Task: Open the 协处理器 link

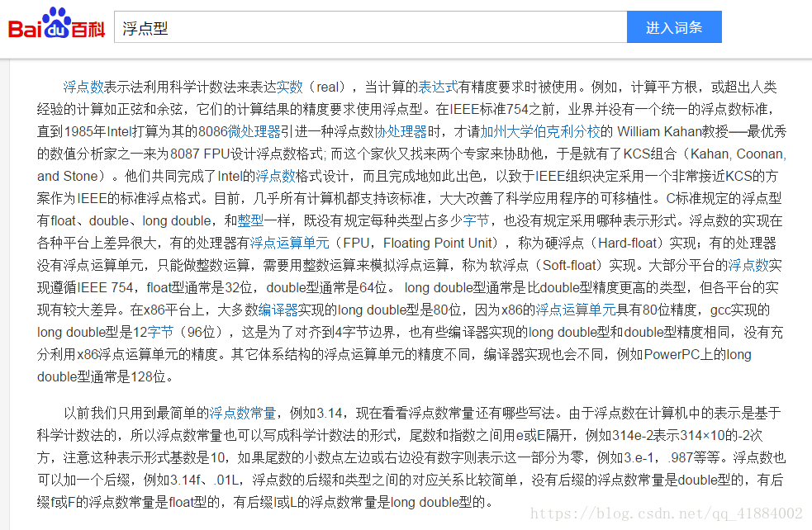Action: tap(401, 131)
